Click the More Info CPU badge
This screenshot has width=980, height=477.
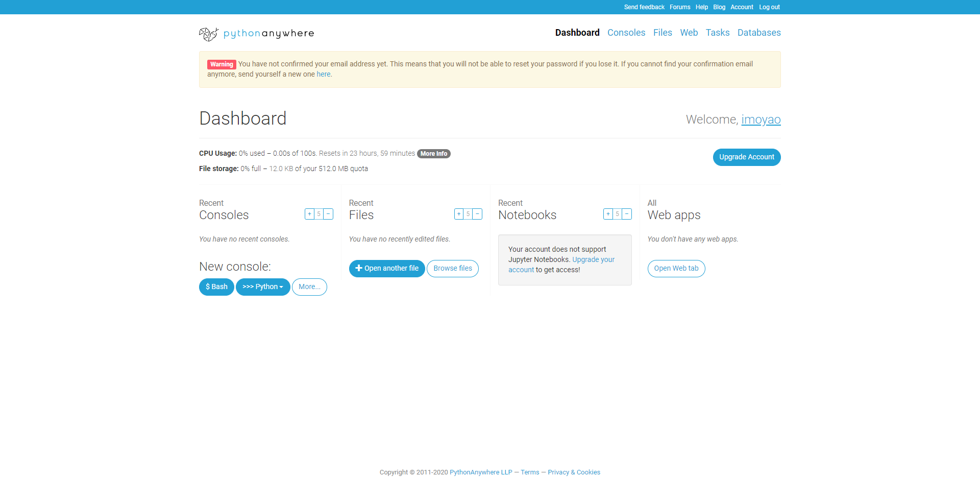click(434, 154)
